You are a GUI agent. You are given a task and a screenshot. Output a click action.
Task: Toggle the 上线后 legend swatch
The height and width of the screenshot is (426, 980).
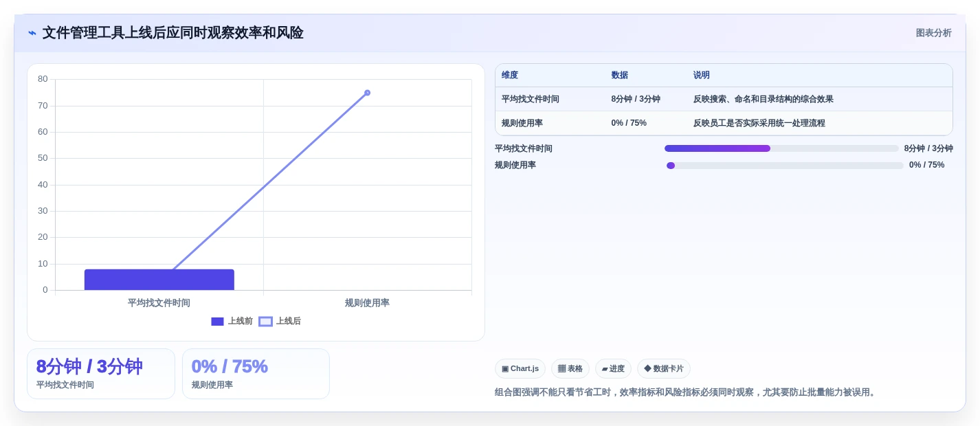[265, 322]
